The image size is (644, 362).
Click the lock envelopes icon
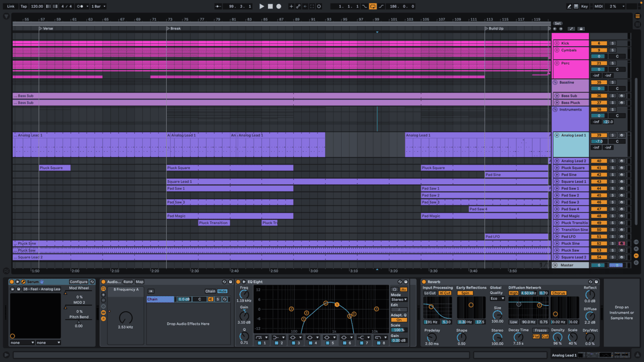[x=581, y=29]
